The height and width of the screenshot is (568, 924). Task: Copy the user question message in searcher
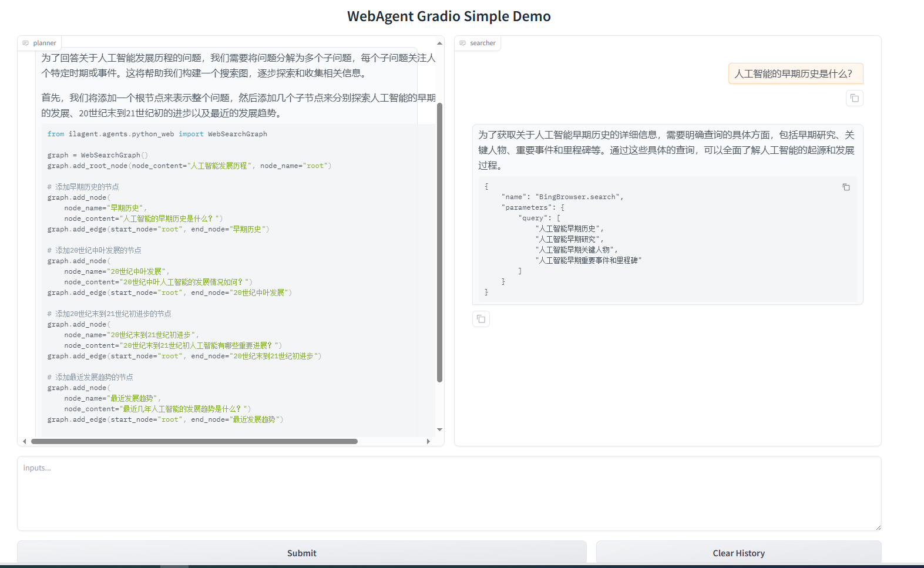pyautogui.click(x=855, y=98)
